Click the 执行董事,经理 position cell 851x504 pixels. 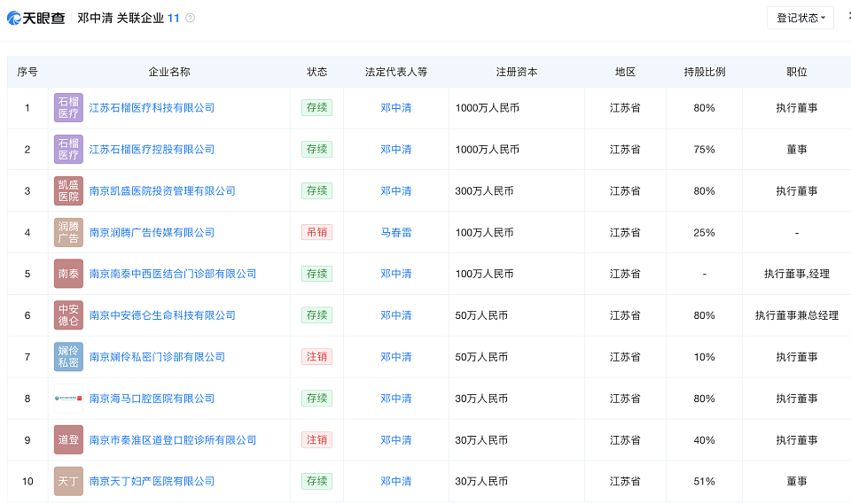click(x=797, y=274)
